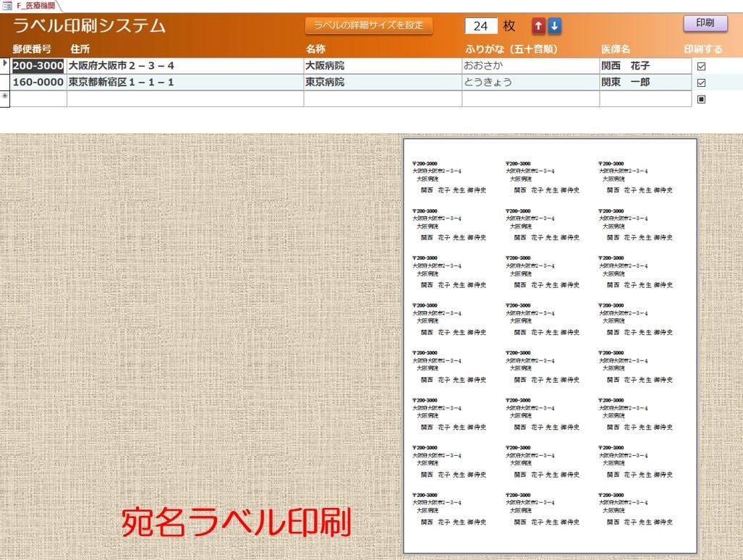Click the 郵便番号 column header
The width and height of the screenshot is (743, 560).
point(32,48)
